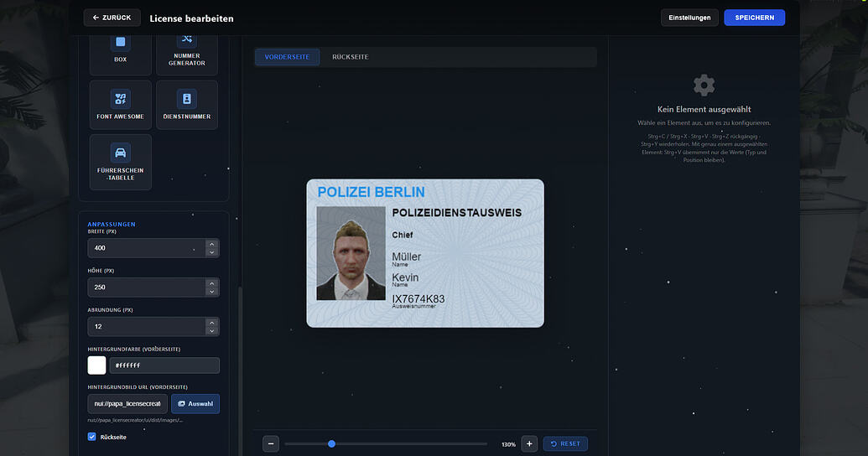The width and height of the screenshot is (868, 456).
Task: Increase the Abrundung value
Action: (211, 323)
